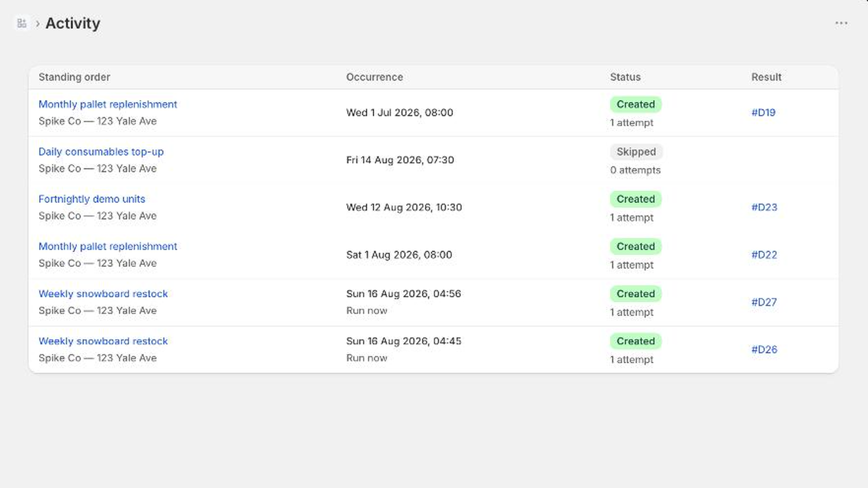The width and height of the screenshot is (868, 488).
Task: Click the Skipped status badge
Action: click(x=636, y=152)
